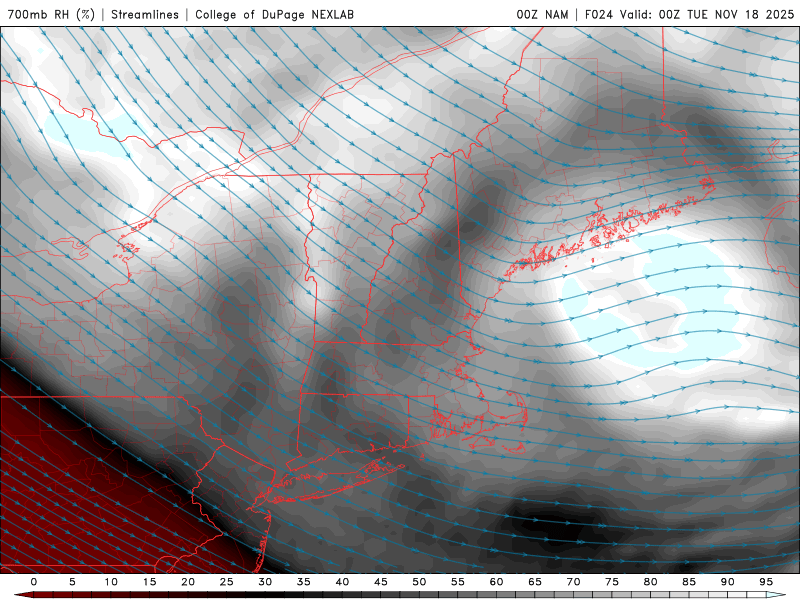
Task: Click the "55" scale value
Action: coord(458,582)
